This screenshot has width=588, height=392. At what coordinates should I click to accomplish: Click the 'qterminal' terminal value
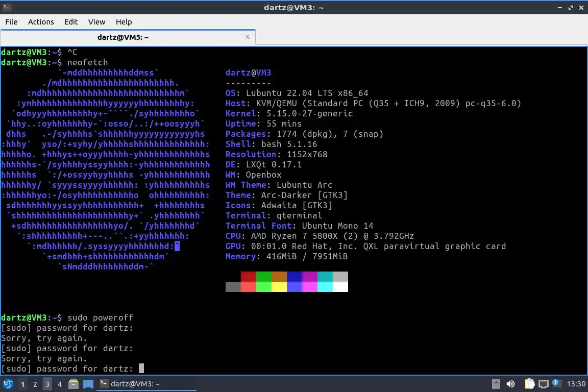(x=299, y=216)
